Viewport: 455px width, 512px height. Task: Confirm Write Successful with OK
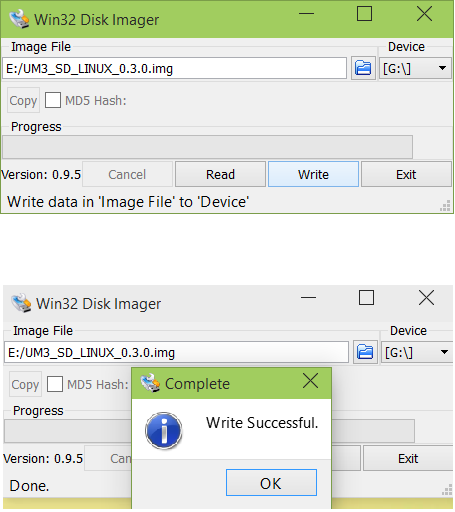(271, 483)
